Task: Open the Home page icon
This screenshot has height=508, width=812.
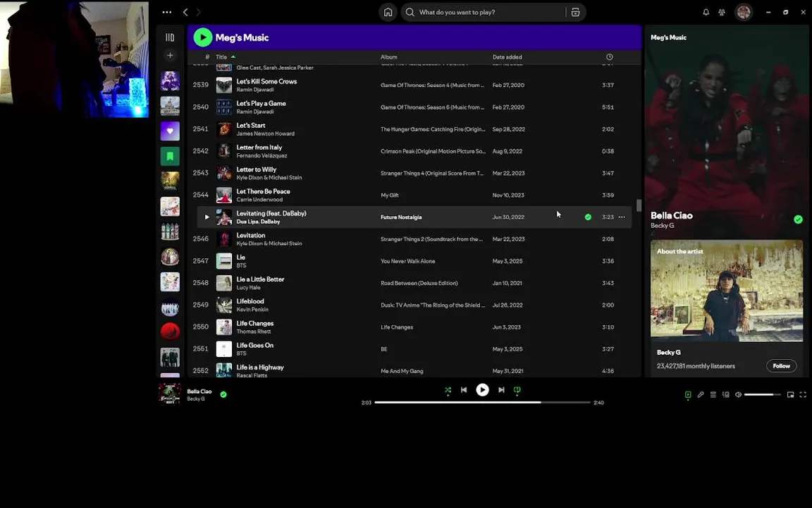Action: (388, 12)
